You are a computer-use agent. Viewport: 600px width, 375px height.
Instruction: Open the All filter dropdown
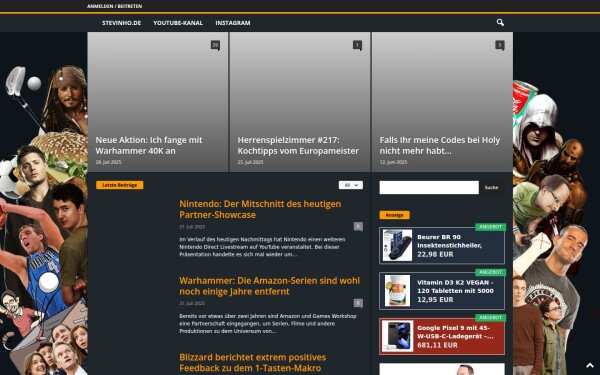351,185
